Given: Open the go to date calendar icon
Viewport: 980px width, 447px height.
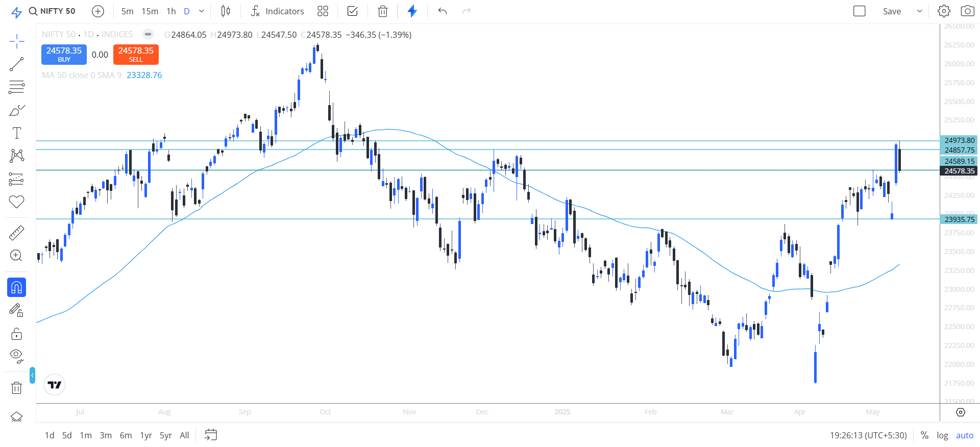Looking at the screenshot, I should coord(211,435).
